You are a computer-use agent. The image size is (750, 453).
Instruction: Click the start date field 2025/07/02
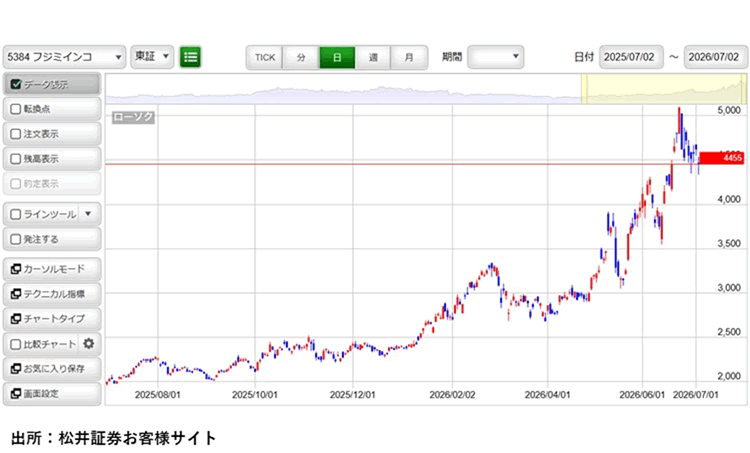pyautogui.click(x=631, y=57)
